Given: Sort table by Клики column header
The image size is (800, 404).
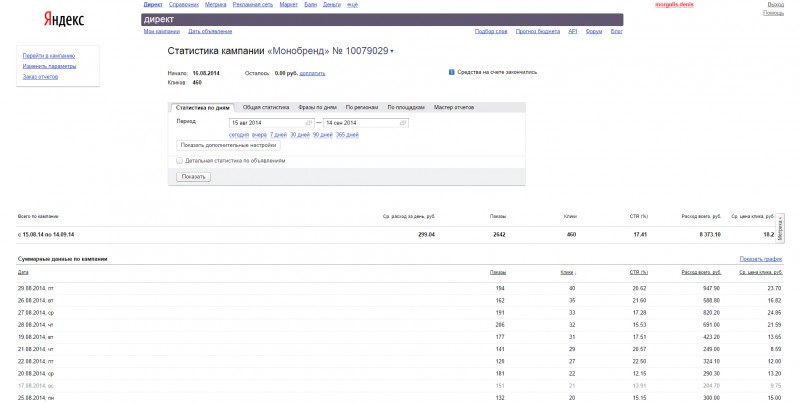Looking at the screenshot, I should [x=567, y=272].
